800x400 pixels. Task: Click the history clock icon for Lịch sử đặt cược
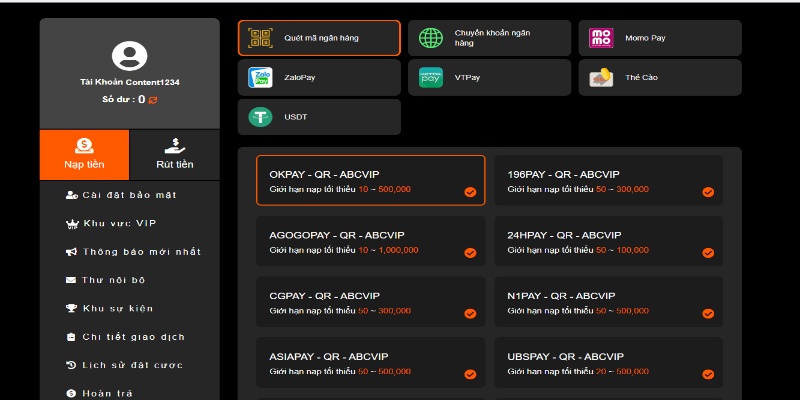(x=71, y=365)
